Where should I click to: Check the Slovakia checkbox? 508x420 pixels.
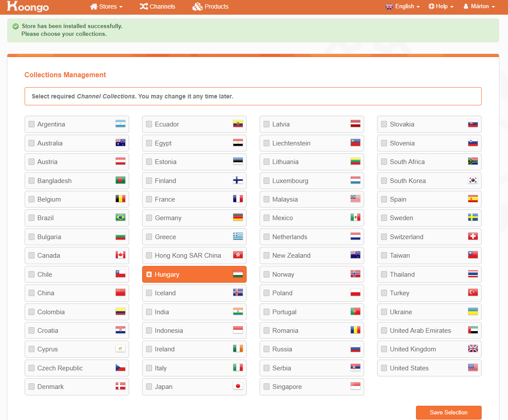click(384, 124)
